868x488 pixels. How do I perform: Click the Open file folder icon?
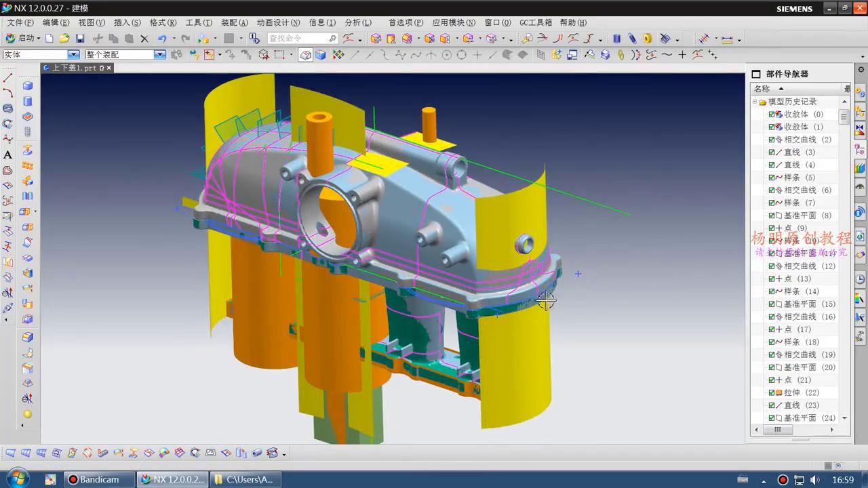pos(64,39)
